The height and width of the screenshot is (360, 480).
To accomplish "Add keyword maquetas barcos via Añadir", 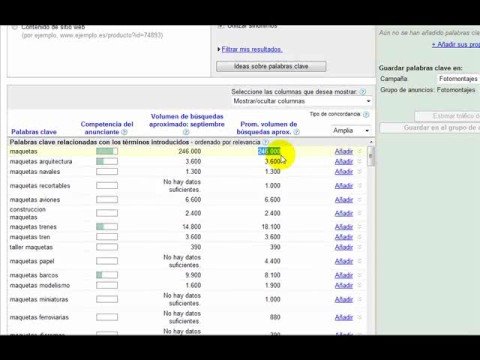I will (x=344, y=275).
